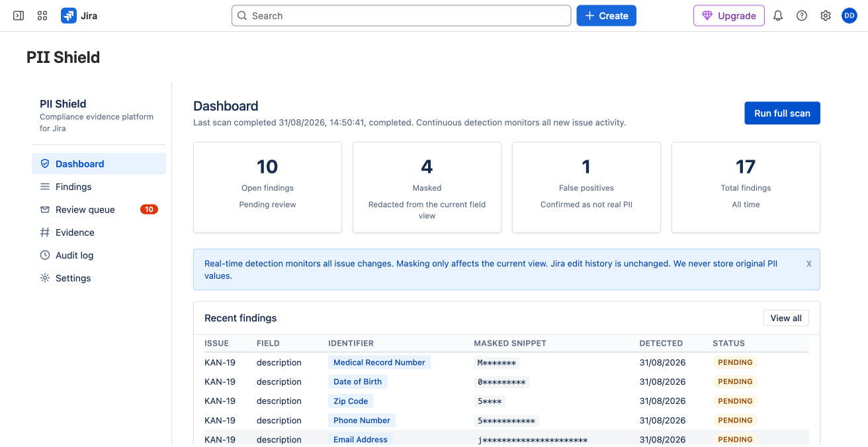Click the Create button
This screenshot has width=868, height=447.
pyautogui.click(x=606, y=15)
